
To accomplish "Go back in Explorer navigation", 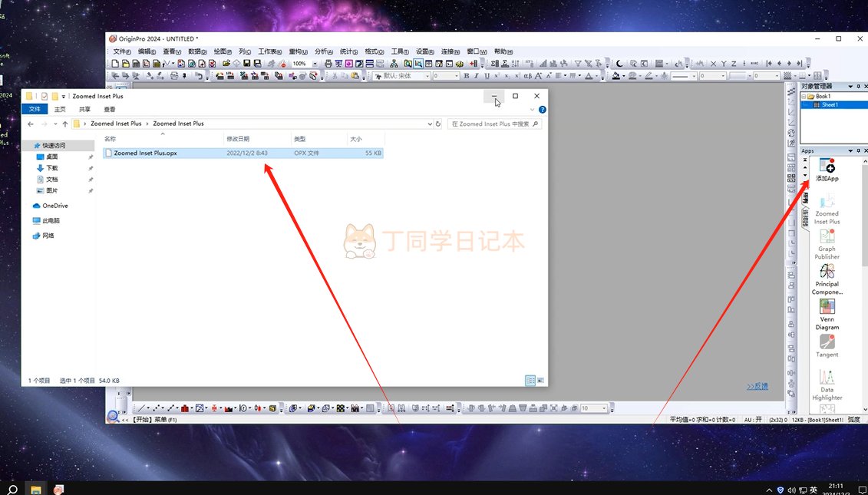I will pyautogui.click(x=31, y=124).
